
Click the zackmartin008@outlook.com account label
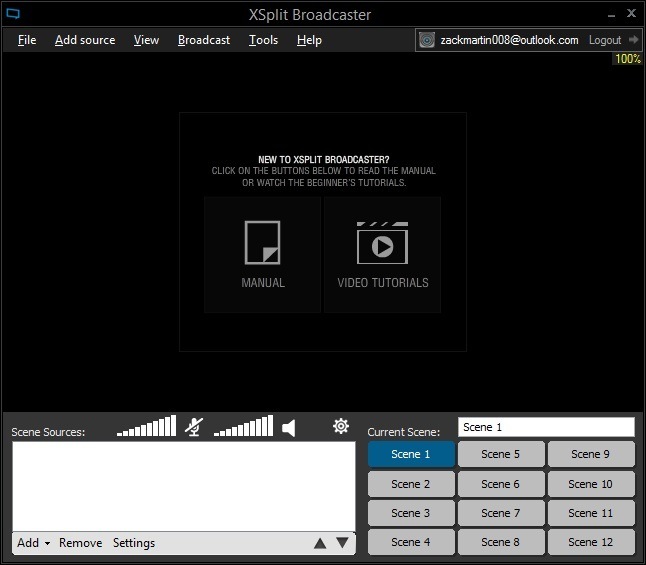coord(509,40)
